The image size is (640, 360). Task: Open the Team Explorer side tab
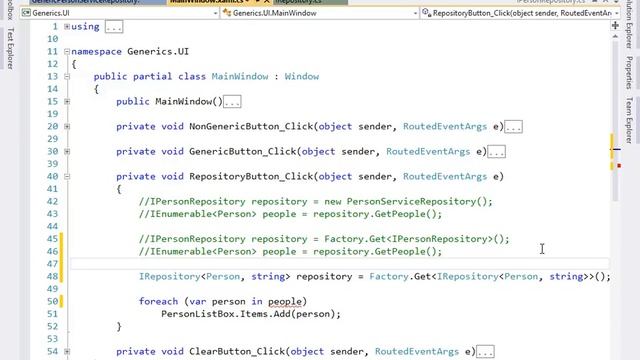coord(629,120)
